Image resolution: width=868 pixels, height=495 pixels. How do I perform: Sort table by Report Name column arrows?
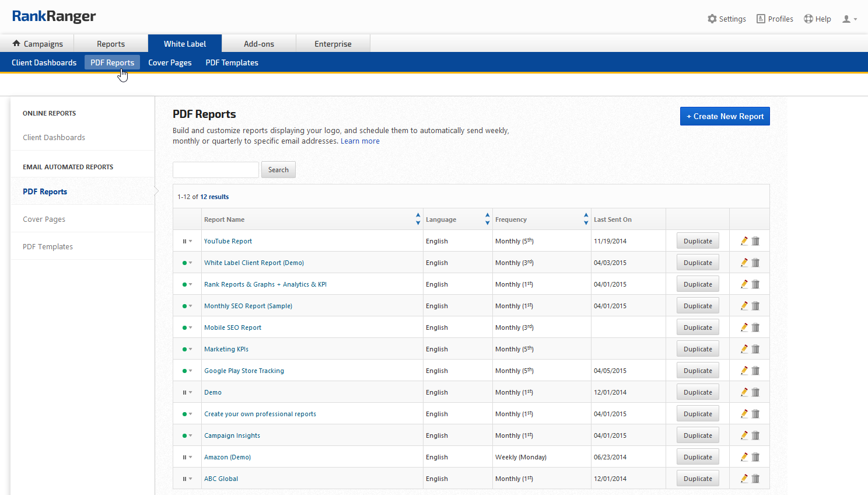418,219
